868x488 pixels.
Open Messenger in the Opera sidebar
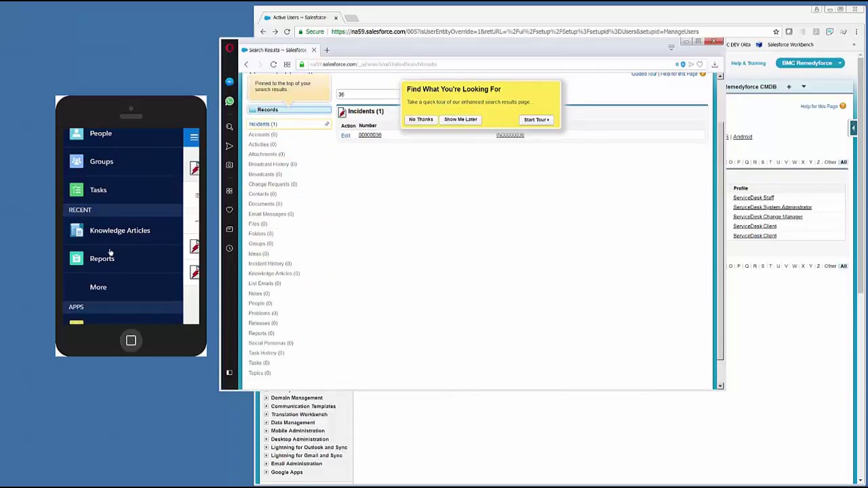[229, 81]
